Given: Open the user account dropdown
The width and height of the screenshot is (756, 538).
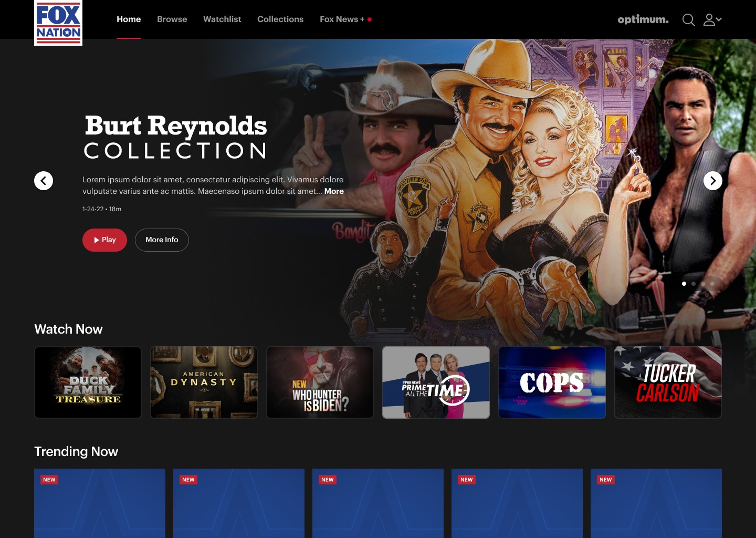Looking at the screenshot, I should [712, 20].
